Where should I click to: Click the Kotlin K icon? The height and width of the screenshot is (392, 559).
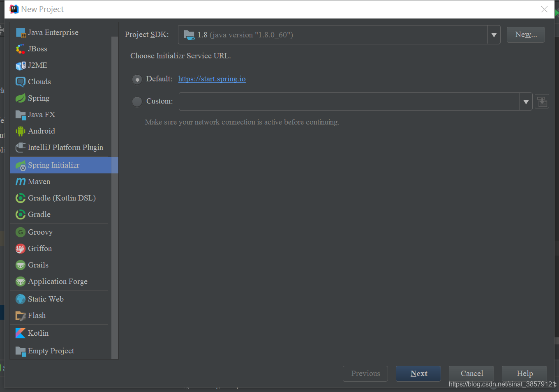pos(21,333)
